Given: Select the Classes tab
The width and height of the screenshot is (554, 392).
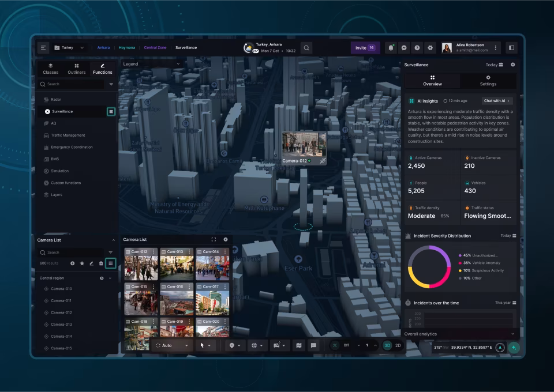Looking at the screenshot, I should click(51, 69).
